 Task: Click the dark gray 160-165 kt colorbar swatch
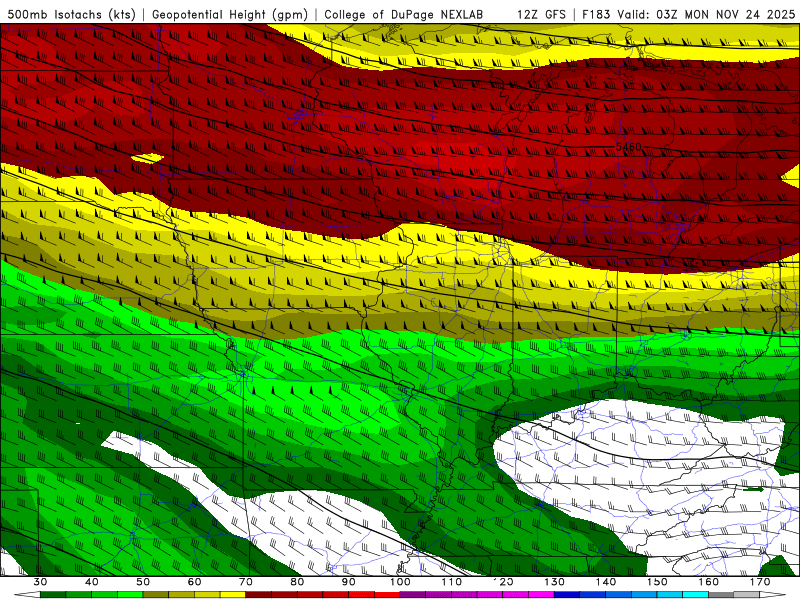coord(721,594)
